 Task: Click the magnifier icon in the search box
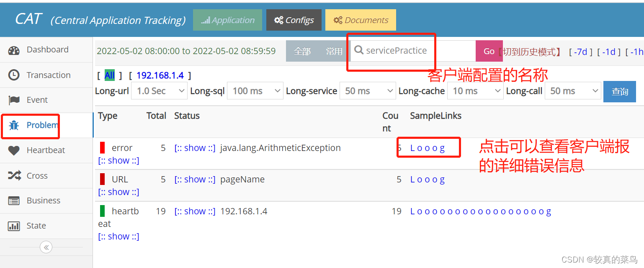pos(358,50)
